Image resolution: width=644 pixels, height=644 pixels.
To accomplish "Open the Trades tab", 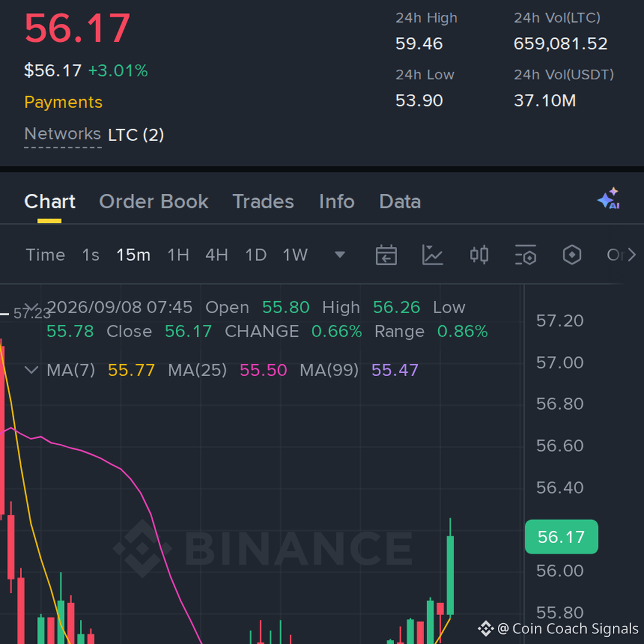I will [264, 202].
